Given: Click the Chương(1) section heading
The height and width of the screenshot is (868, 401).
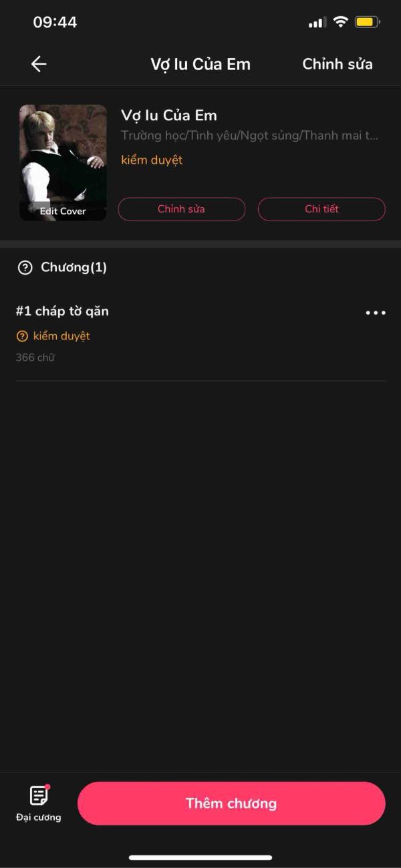Looking at the screenshot, I should pos(74,268).
